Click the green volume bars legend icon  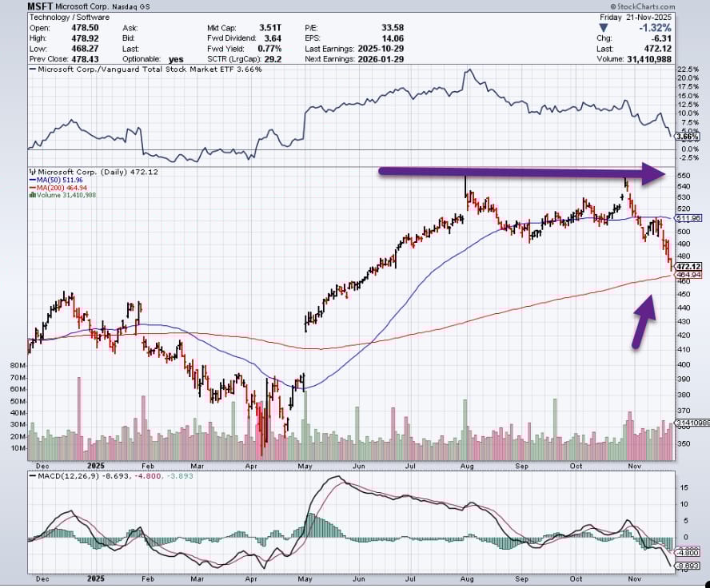32,195
